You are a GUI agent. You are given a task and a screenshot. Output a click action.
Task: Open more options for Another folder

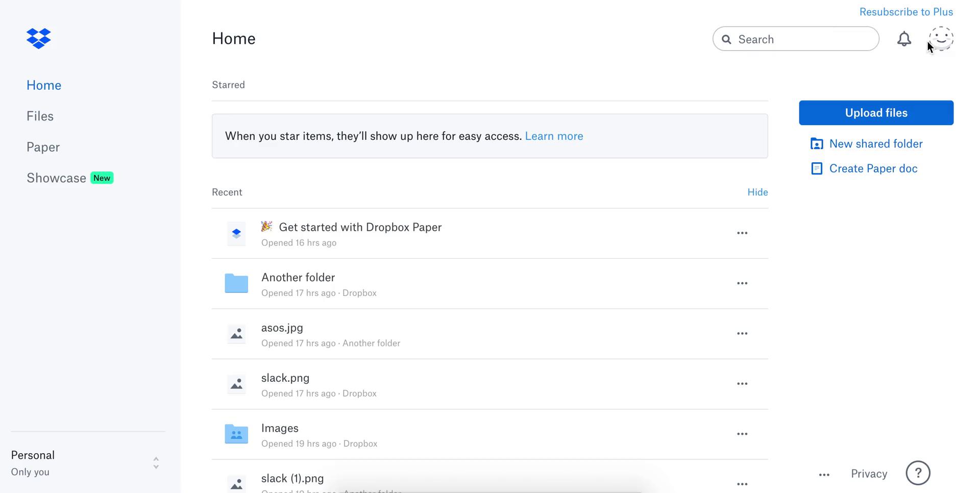742,283
